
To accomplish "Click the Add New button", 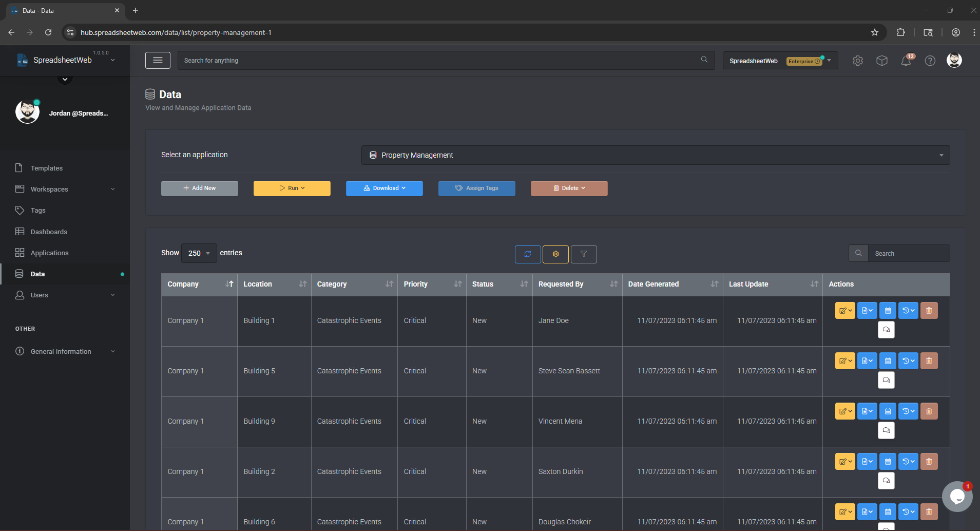I will (x=199, y=188).
